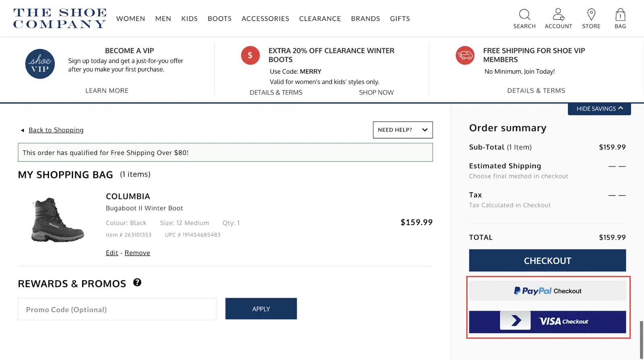Click Shop Now for clearance boots

point(376,93)
